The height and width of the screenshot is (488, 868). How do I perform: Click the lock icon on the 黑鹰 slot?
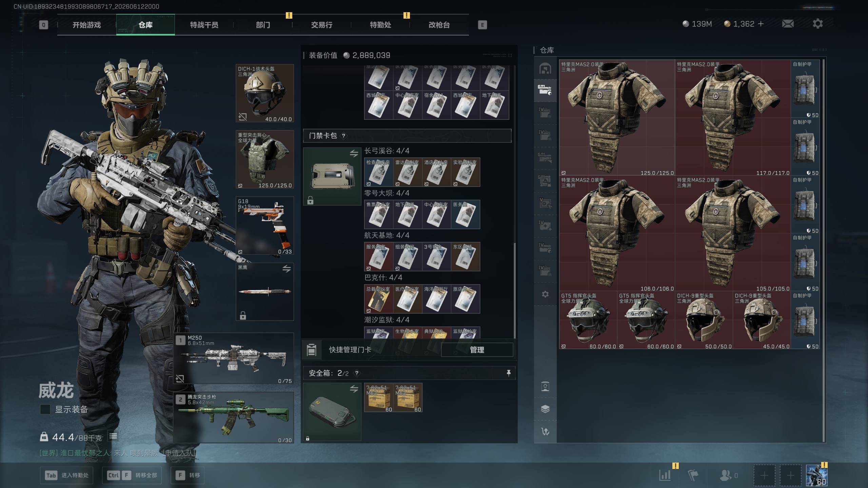point(243,316)
